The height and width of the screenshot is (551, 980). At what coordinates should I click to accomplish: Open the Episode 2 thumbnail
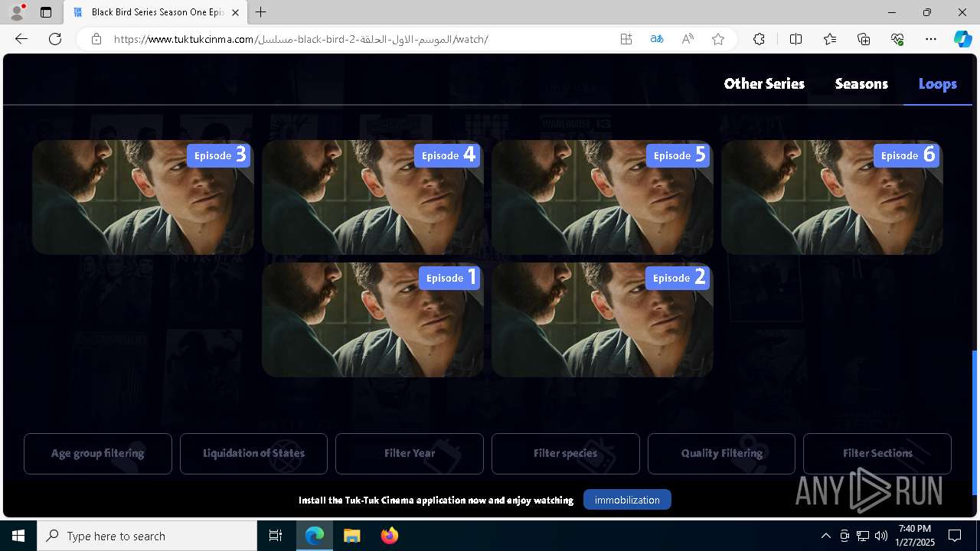(603, 319)
